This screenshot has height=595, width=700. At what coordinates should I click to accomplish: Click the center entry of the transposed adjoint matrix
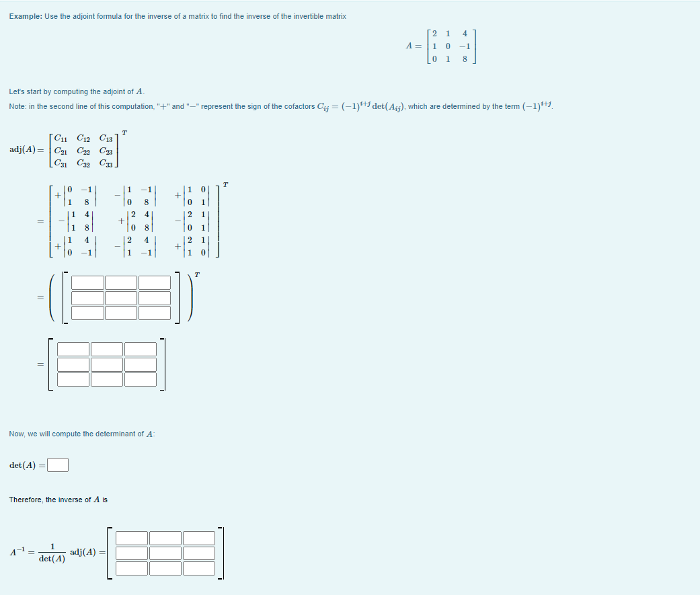[x=107, y=364]
